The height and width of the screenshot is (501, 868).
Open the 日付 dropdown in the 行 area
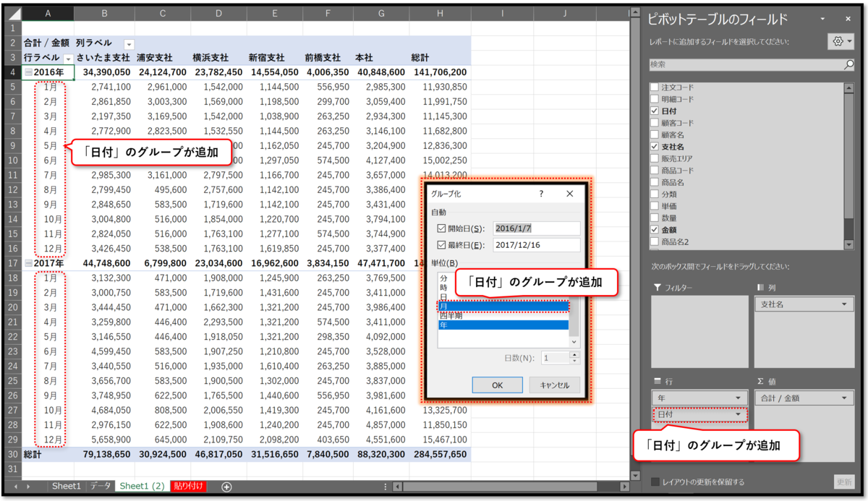coord(738,414)
